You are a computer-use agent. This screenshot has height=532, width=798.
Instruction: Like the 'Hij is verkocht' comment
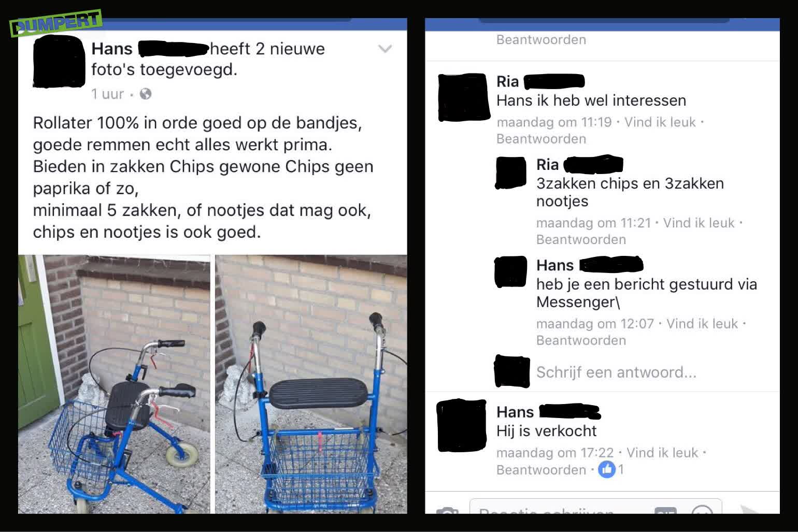coord(662,453)
